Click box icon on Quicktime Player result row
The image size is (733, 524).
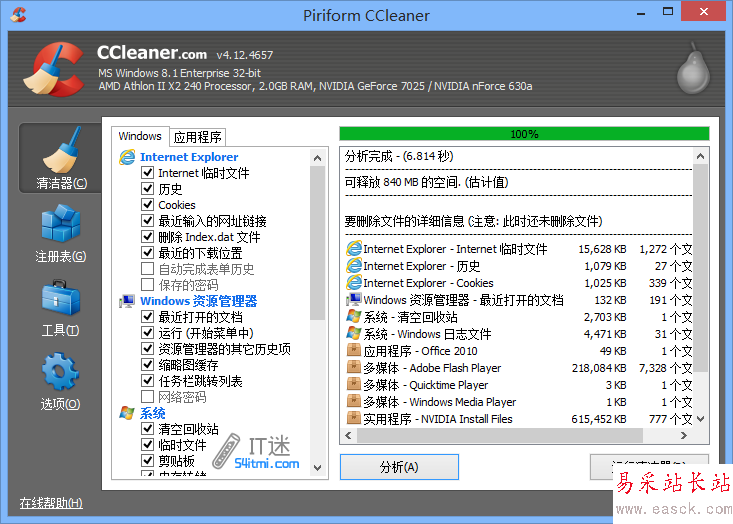[x=354, y=385]
